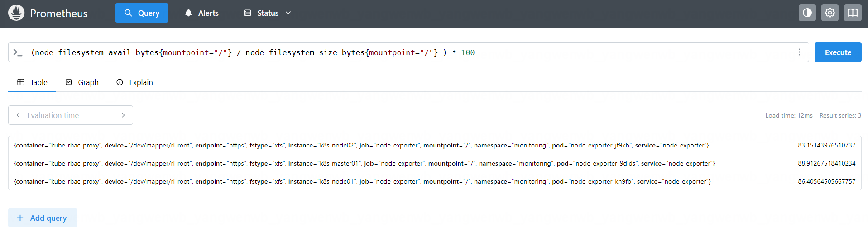The image size is (868, 251).
Task: Open the settings gear icon
Action: [x=830, y=13]
